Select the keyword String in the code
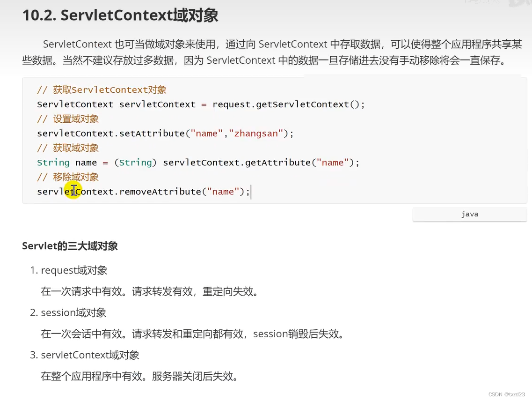This screenshot has height=401, width=532. click(53, 162)
